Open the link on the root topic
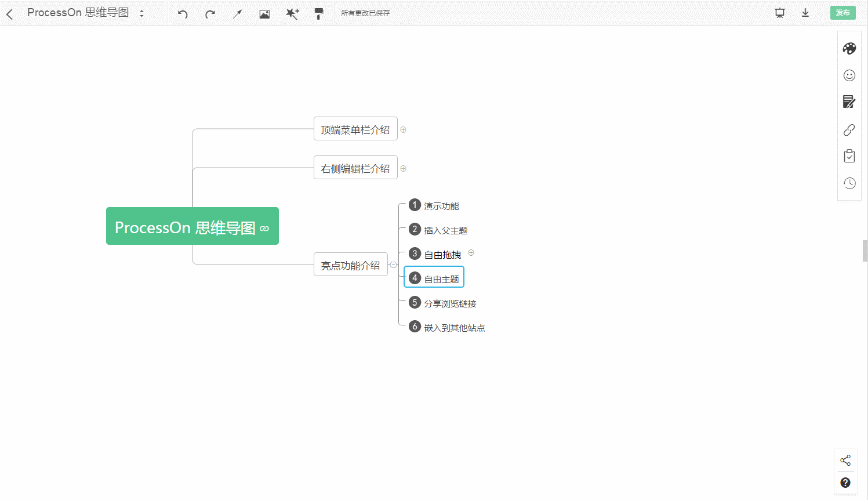This screenshot has height=500, width=868. (265, 229)
